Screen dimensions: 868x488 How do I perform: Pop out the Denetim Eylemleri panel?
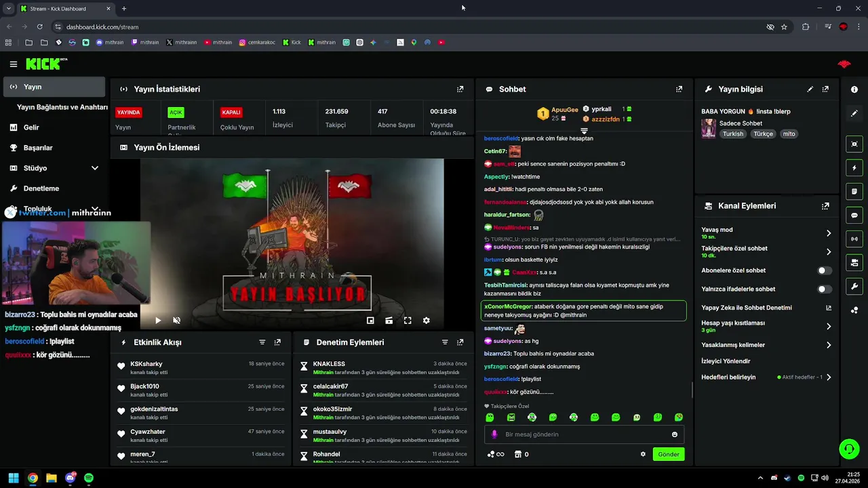[x=460, y=342]
